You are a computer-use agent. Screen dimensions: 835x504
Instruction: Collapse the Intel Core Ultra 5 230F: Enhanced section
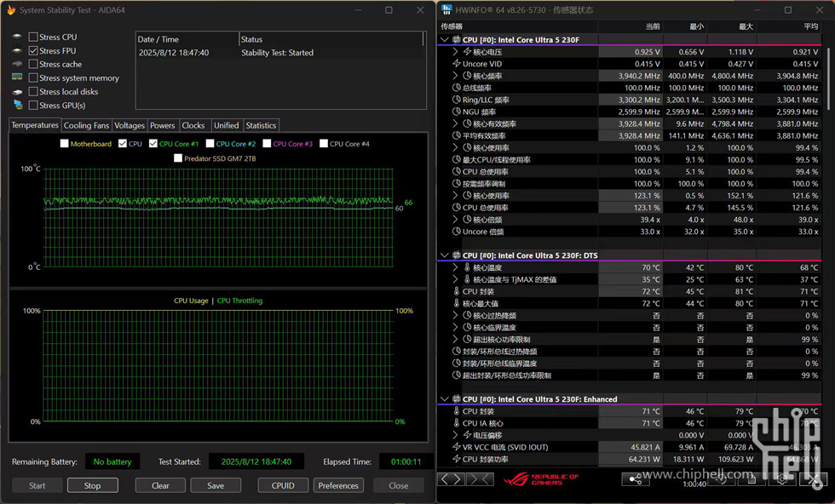pos(444,399)
